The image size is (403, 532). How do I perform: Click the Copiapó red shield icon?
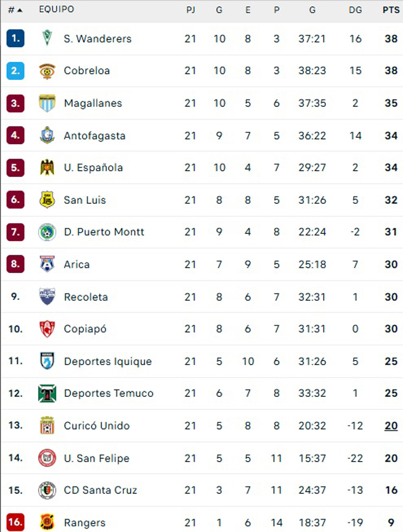click(x=47, y=329)
